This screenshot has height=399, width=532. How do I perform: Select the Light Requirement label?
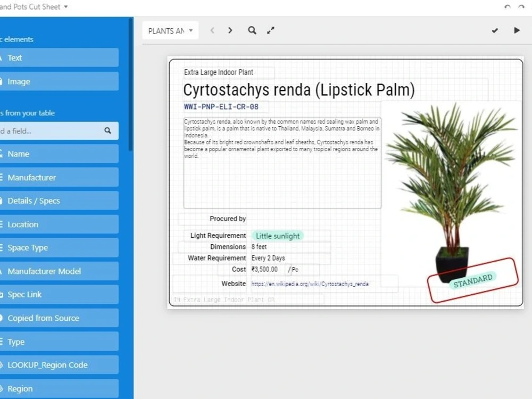tap(218, 236)
